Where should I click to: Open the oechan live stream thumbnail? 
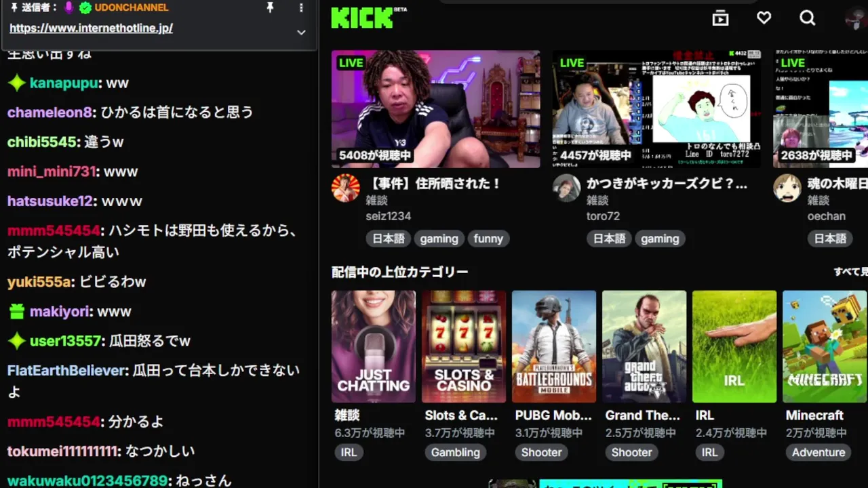click(821, 109)
